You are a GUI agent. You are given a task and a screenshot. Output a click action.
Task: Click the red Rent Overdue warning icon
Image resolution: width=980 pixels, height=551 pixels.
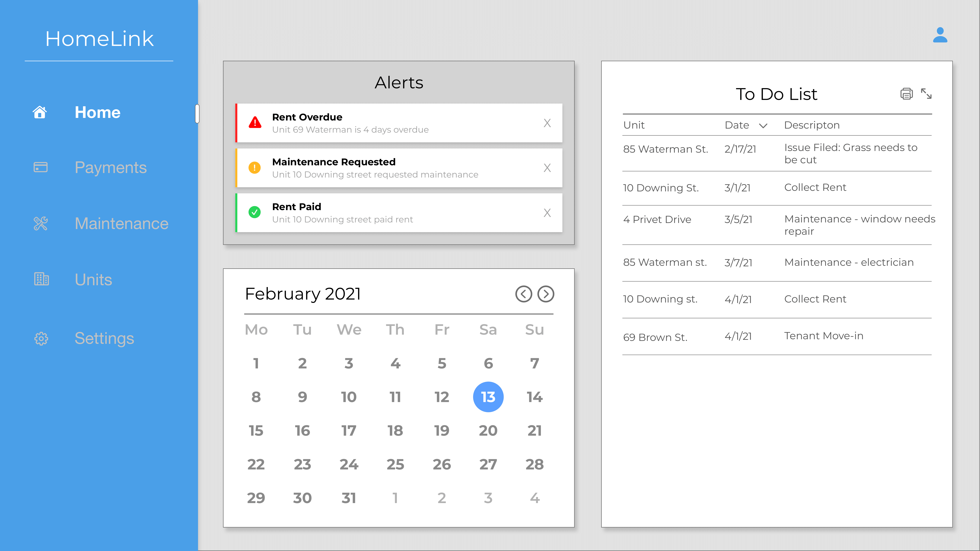(255, 123)
